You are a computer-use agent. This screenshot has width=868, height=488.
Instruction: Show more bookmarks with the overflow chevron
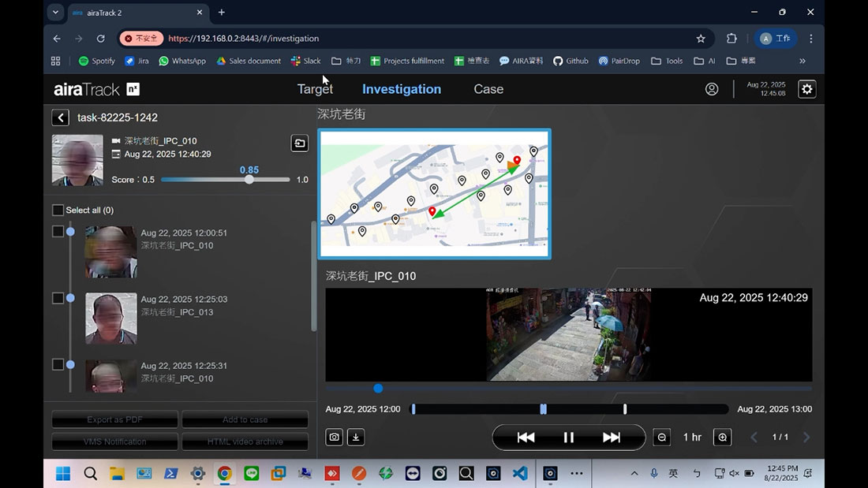point(803,61)
